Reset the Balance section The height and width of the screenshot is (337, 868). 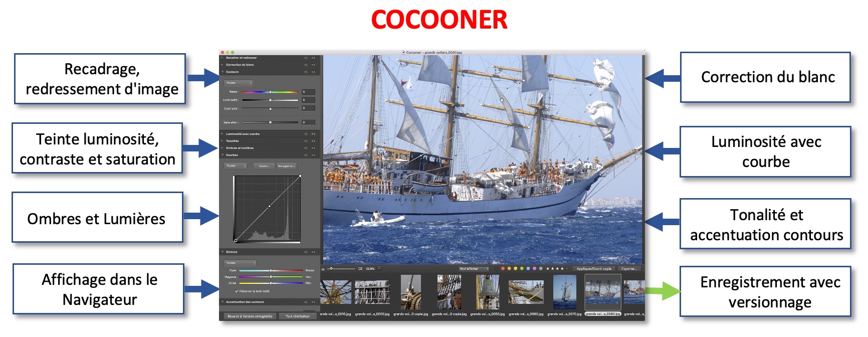pos(306,252)
